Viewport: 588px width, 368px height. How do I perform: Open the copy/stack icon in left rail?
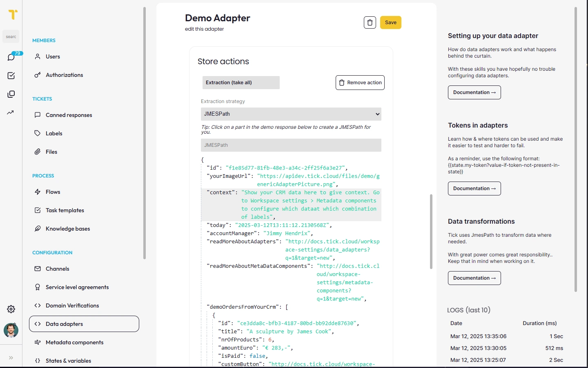pos(11,94)
